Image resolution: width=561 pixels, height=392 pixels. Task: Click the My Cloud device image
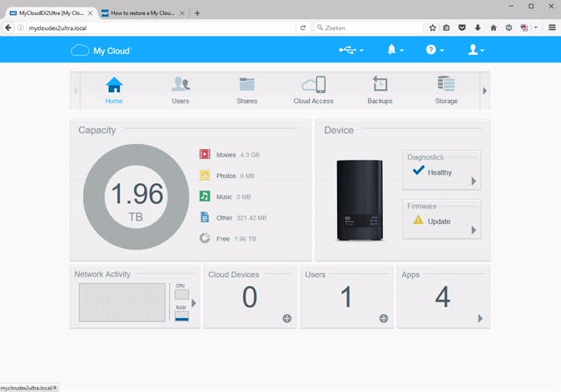(x=360, y=200)
